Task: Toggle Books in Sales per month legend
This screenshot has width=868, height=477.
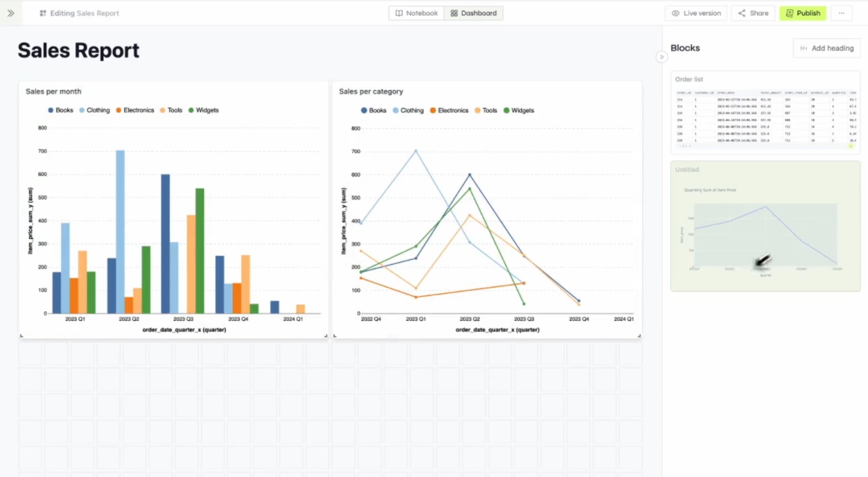Action: point(61,110)
